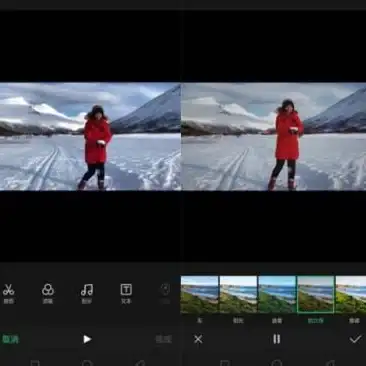Tap the right screen filtered video preview

pyautogui.click(x=274, y=137)
